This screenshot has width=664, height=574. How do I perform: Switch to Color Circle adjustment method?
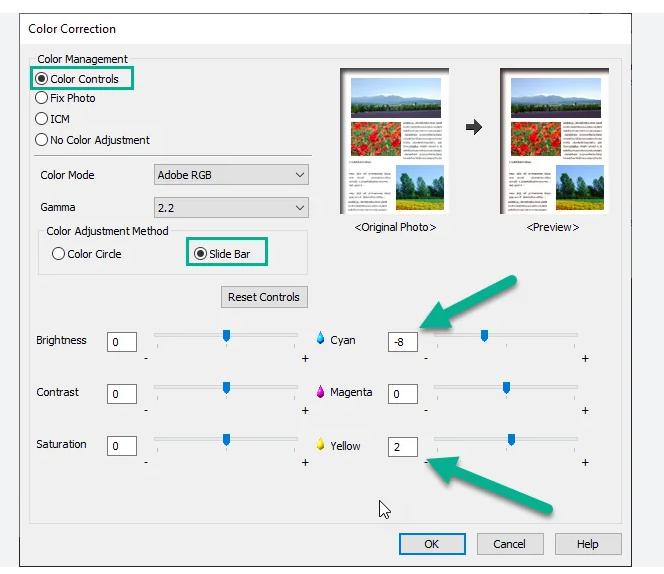[59, 254]
